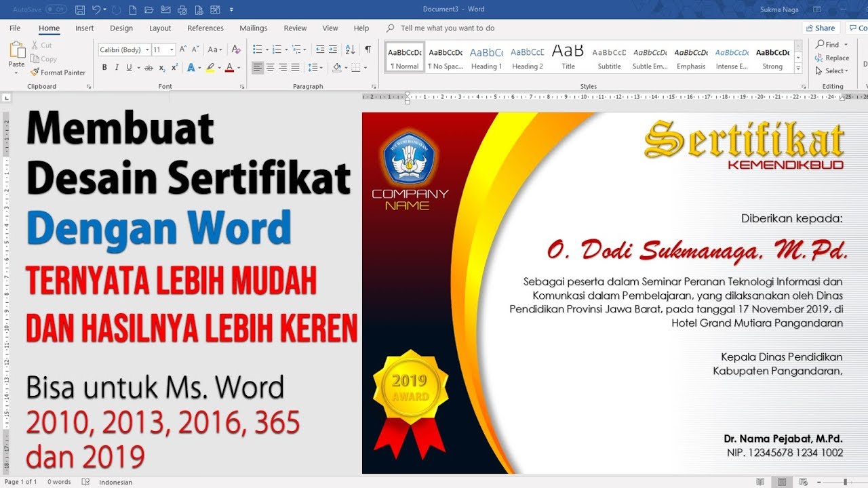Click the text highlight color icon
Screen dimensions: 868x488
(210, 68)
